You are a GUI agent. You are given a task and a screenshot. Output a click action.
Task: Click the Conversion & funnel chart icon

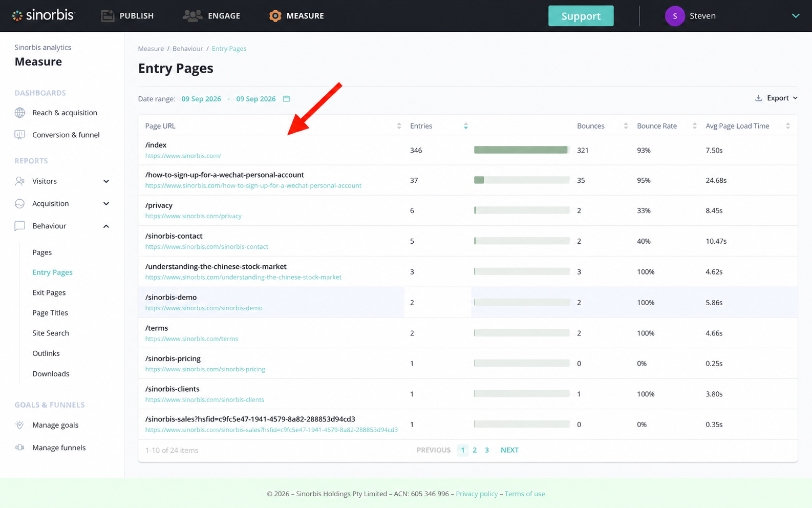pos(20,135)
